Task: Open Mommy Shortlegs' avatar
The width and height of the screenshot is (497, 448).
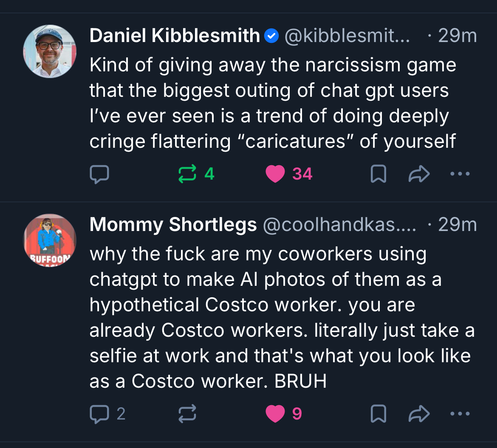Action: [49, 240]
